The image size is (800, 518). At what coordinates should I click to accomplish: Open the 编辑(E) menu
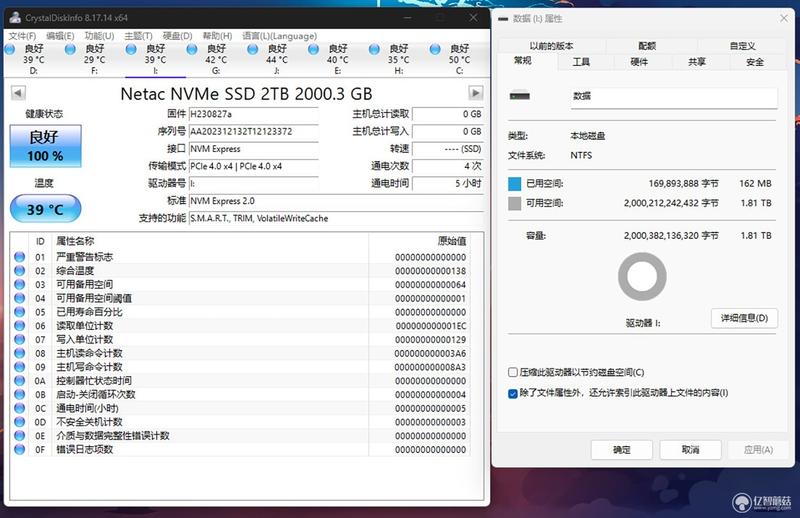[60, 36]
